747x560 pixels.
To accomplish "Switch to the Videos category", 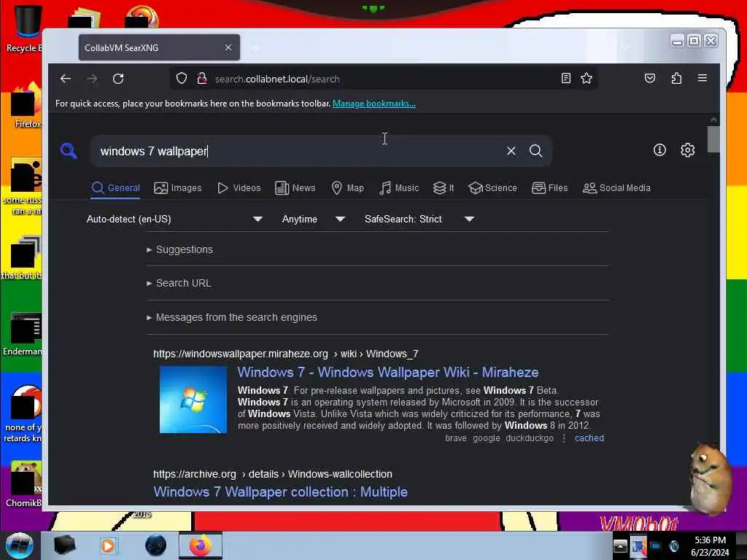I will coord(239,188).
